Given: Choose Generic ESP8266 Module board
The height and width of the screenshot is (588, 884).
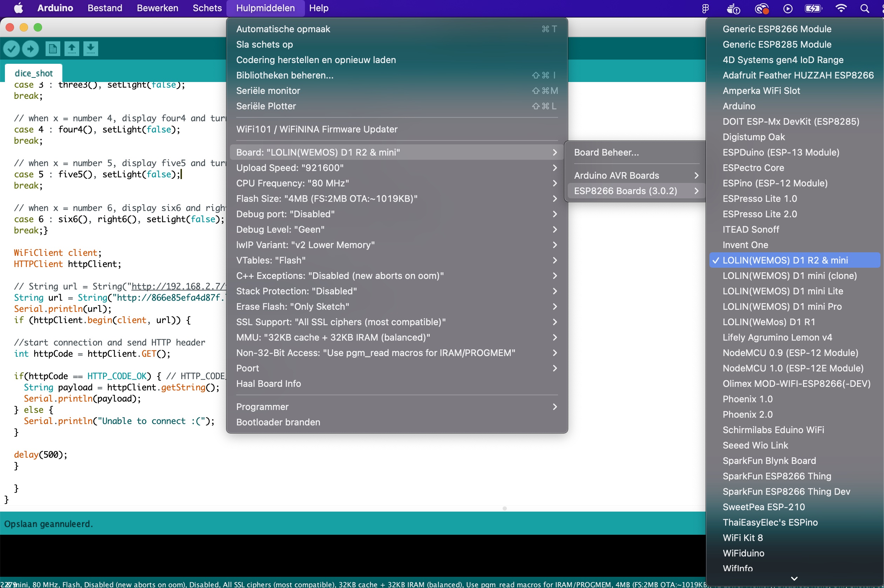Looking at the screenshot, I should [794, 29].
